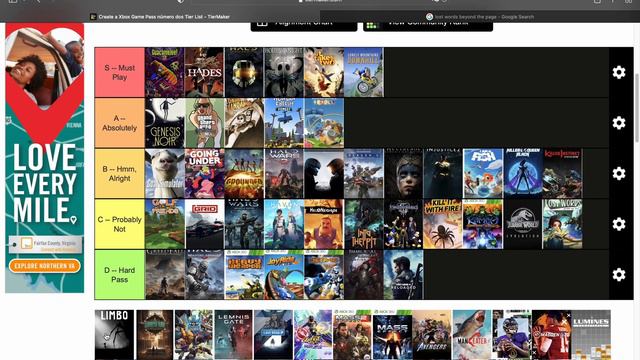
Task: Select the Lonely Mountains Downhill cover
Action: [x=364, y=72]
